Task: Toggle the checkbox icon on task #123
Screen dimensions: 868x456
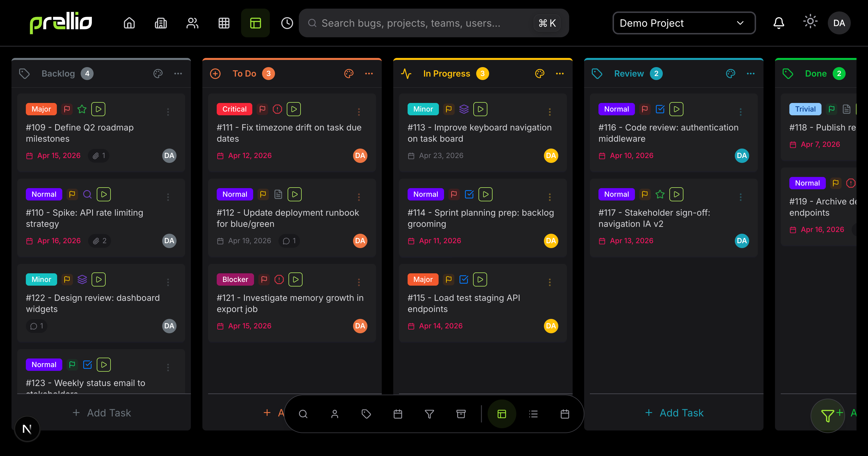Action: [x=87, y=365]
